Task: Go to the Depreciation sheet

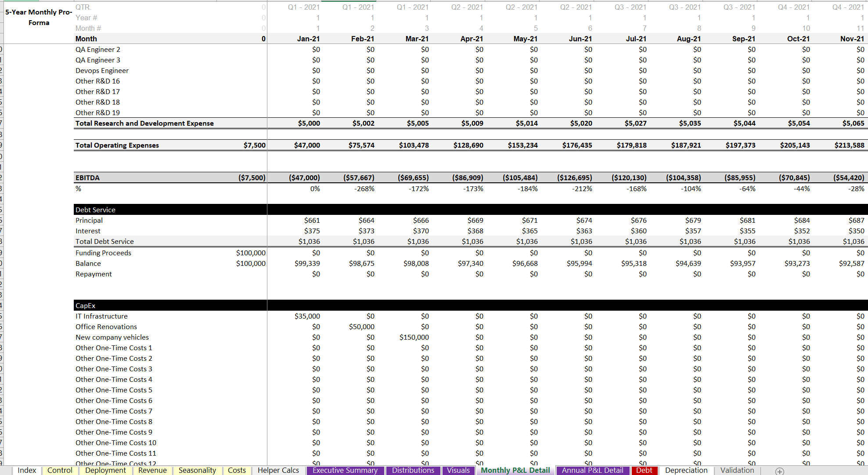Action: [686, 470]
